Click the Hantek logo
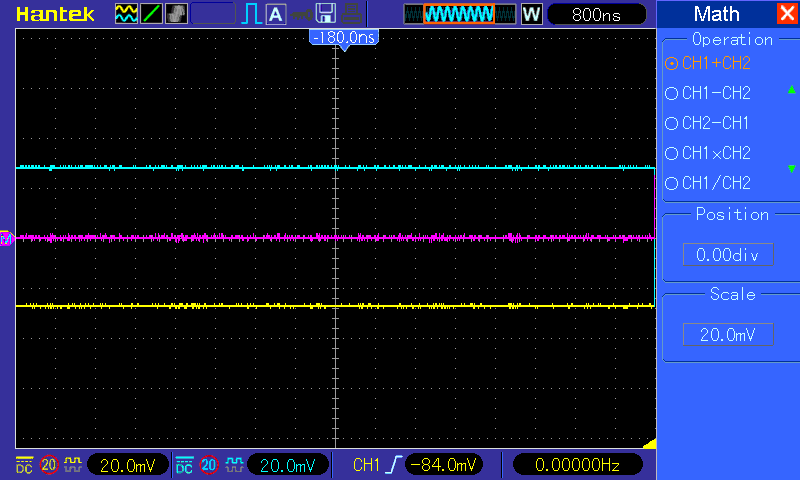The image size is (800, 480). pyautogui.click(x=55, y=14)
